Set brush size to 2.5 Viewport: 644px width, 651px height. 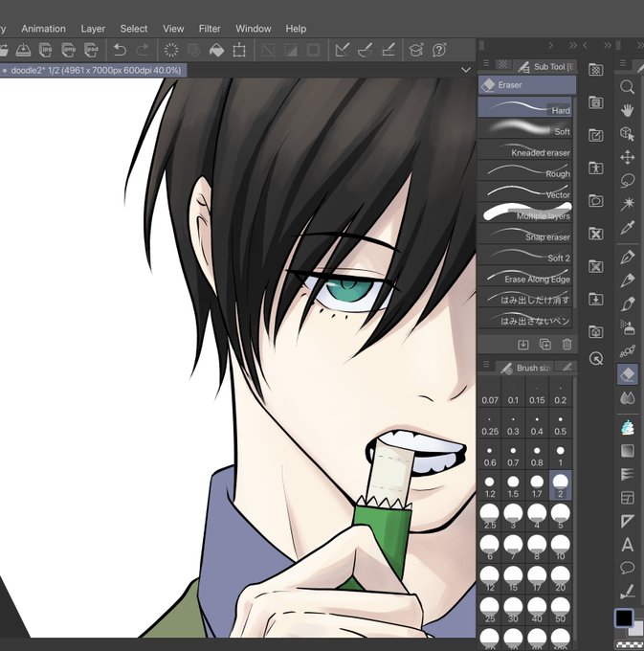click(x=490, y=517)
